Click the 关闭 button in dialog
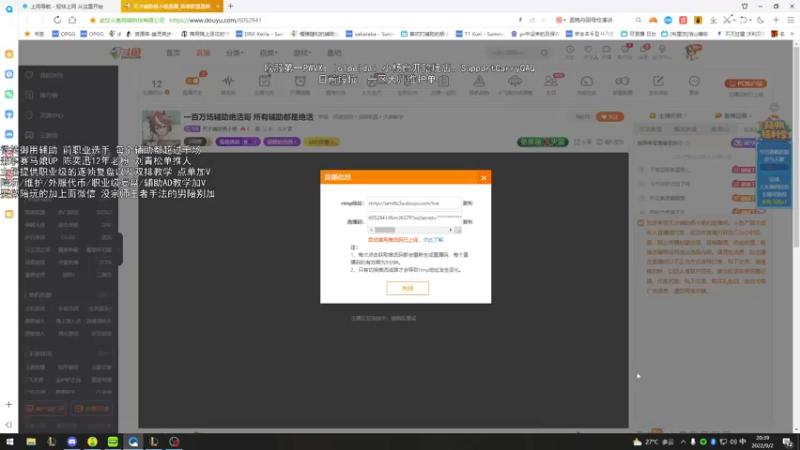The width and height of the screenshot is (800, 450). (x=408, y=288)
